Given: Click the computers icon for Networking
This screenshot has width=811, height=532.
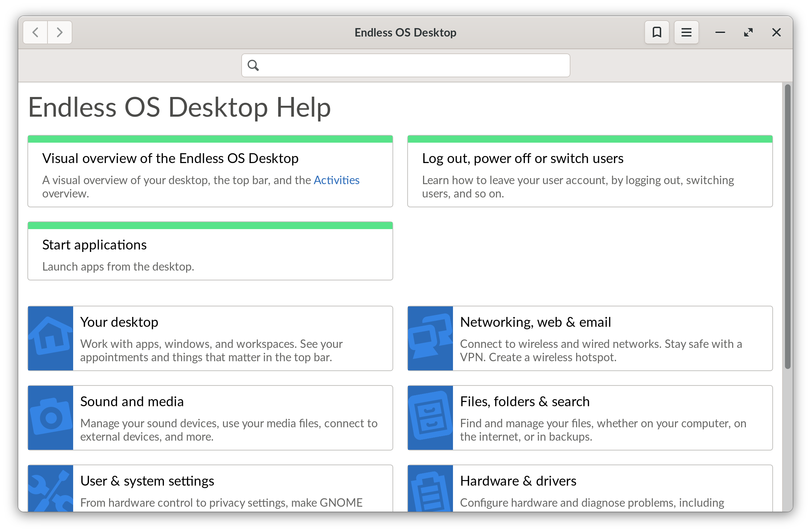Looking at the screenshot, I should coord(430,338).
